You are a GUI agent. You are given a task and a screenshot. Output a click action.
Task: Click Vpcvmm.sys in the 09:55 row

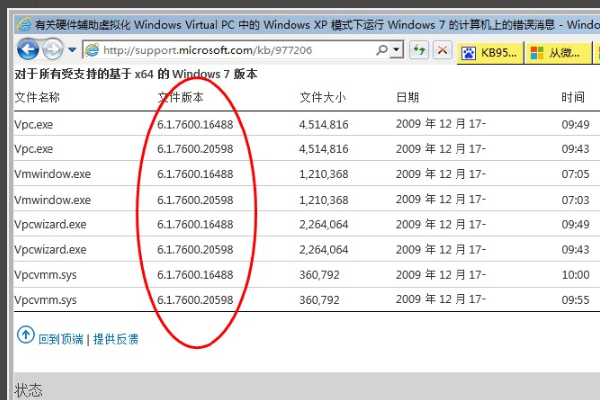(x=45, y=300)
